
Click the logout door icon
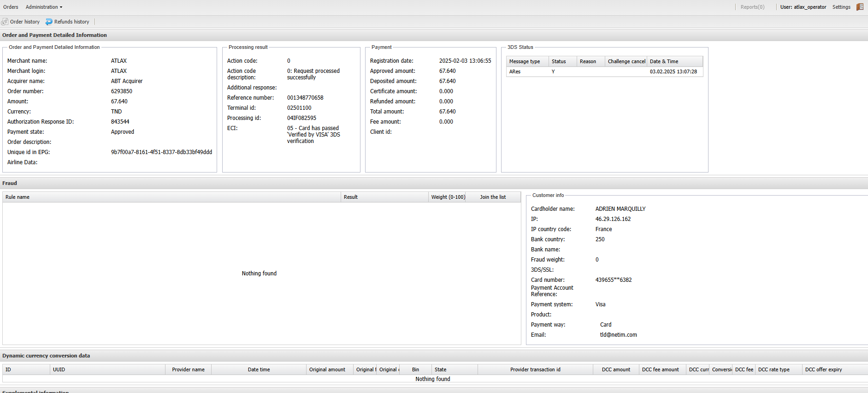pyautogui.click(x=860, y=7)
